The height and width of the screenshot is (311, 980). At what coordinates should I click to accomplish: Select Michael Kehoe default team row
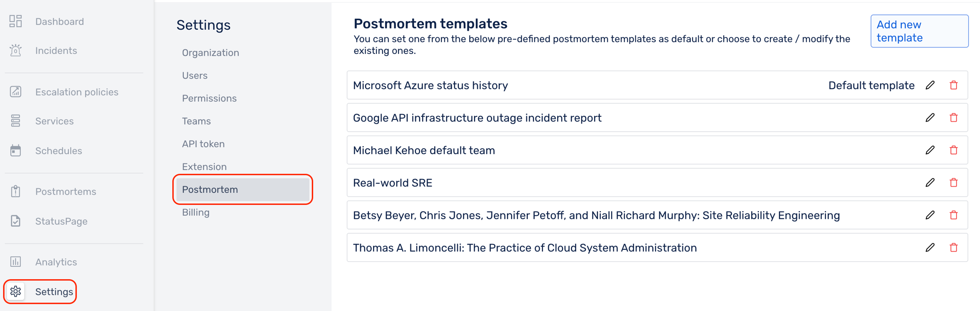[657, 150]
